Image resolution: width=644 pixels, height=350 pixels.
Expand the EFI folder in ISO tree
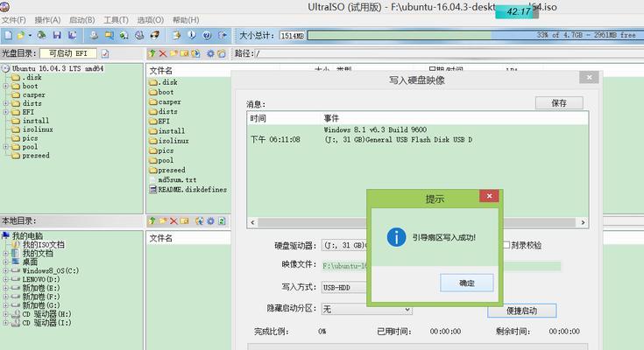[x=6, y=112]
